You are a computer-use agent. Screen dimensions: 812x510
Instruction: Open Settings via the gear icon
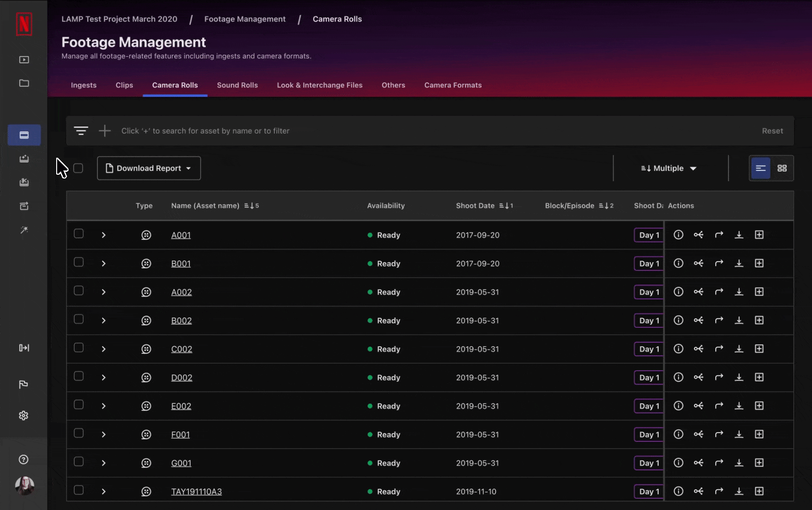(x=24, y=415)
